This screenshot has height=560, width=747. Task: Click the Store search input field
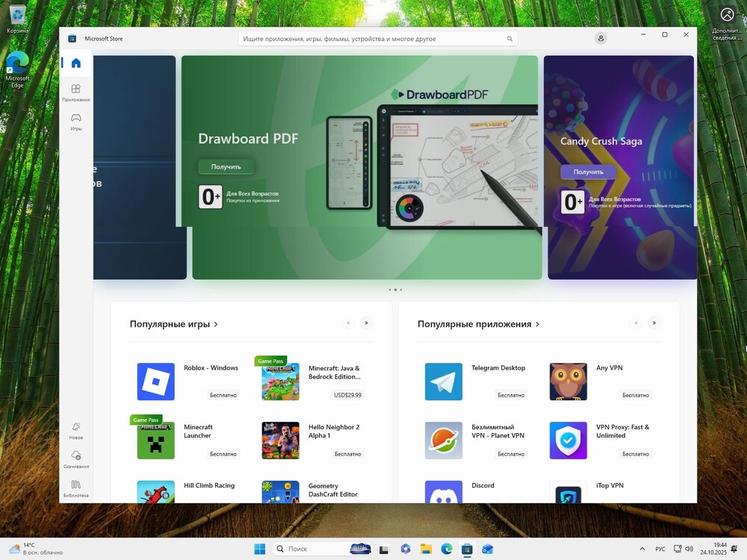[x=373, y=39]
